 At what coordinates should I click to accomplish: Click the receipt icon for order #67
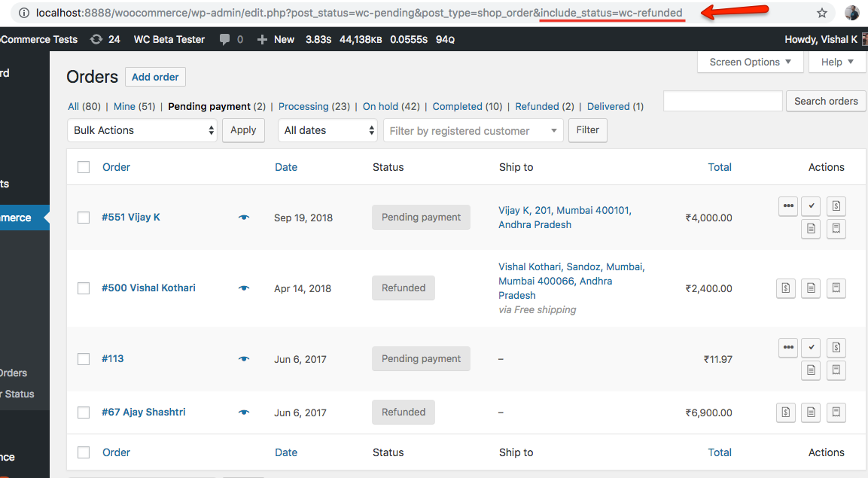pyautogui.click(x=836, y=413)
